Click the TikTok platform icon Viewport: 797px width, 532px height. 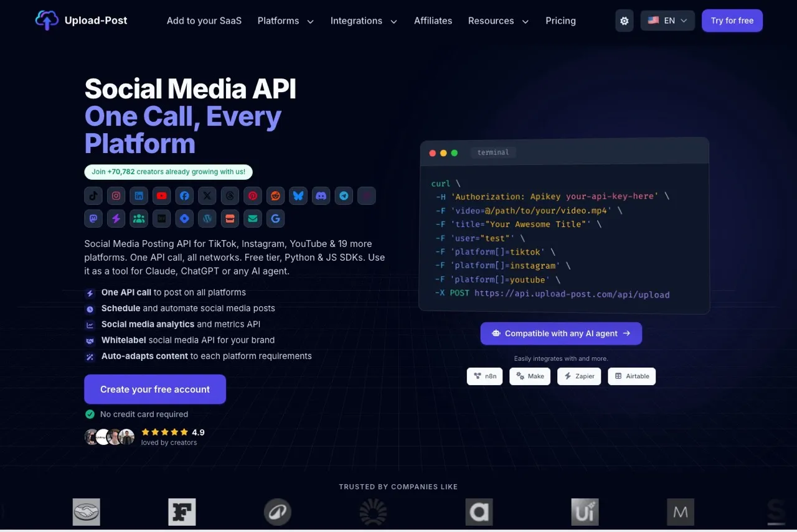93,195
